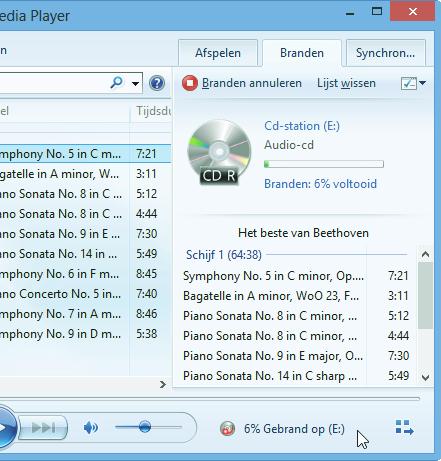The image size is (441, 461).
Task: Open the Synchron... tab
Action: (386, 53)
